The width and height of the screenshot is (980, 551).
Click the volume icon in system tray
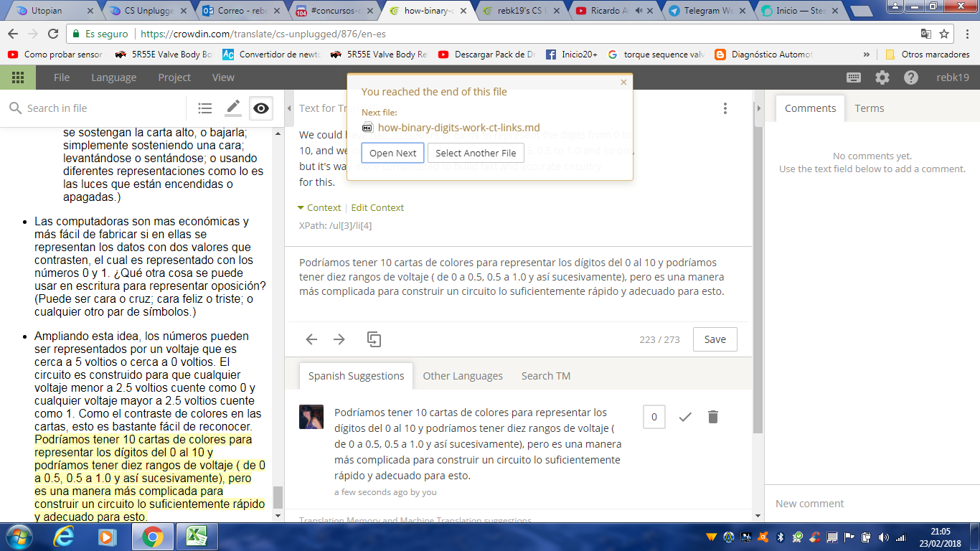883,537
